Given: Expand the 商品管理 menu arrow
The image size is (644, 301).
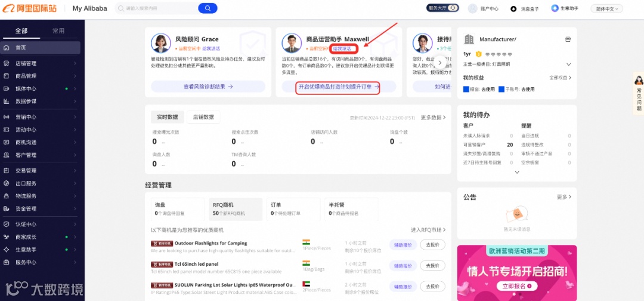Looking at the screenshot, I should click(x=75, y=76).
